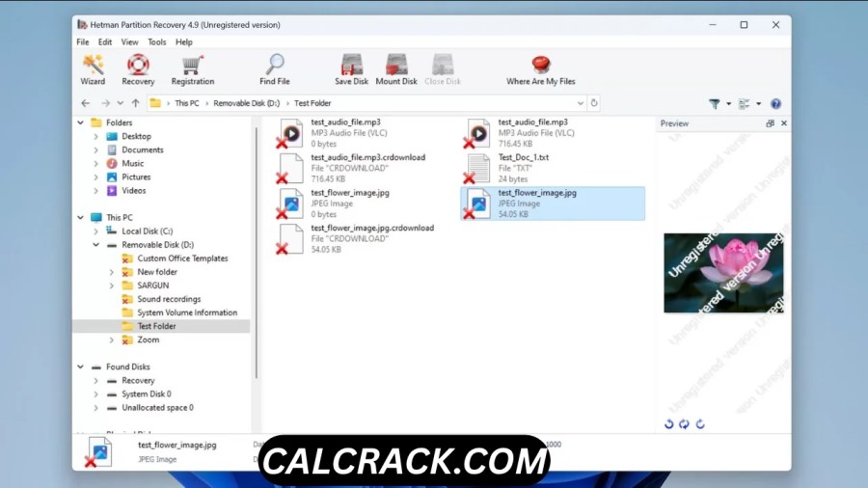Expand the Documents tree node

(x=95, y=149)
